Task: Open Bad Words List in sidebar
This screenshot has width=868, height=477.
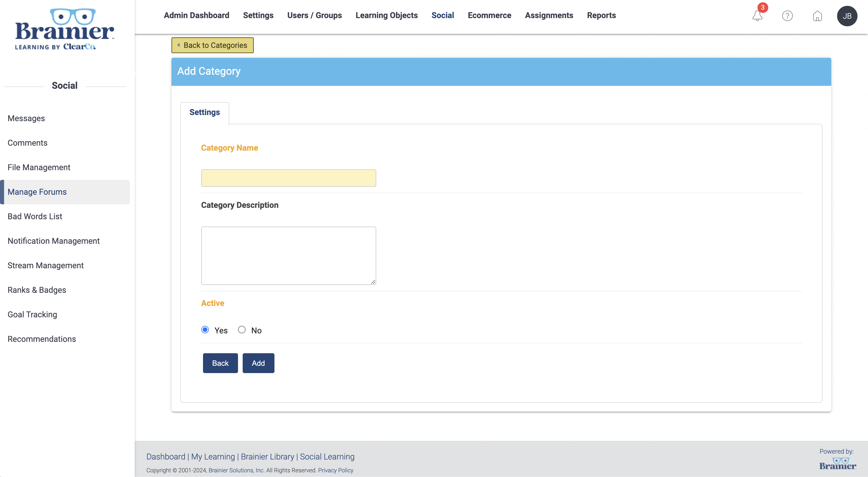Action: [35, 216]
